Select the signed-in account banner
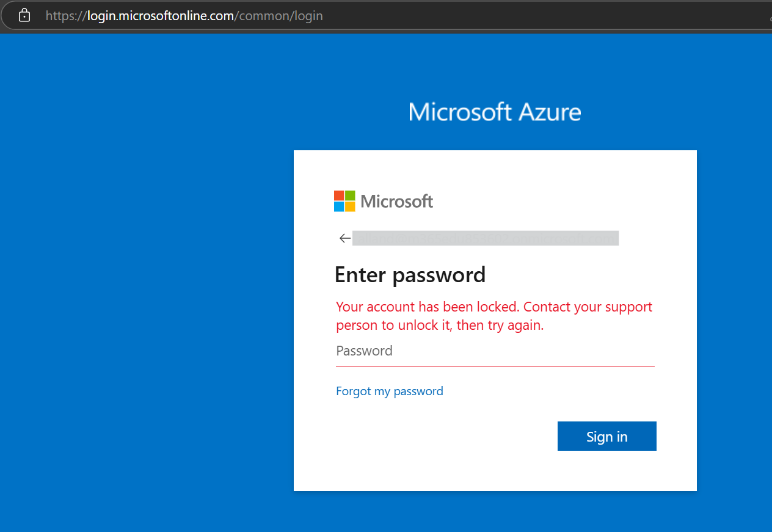The image size is (772, 532). [486, 238]
